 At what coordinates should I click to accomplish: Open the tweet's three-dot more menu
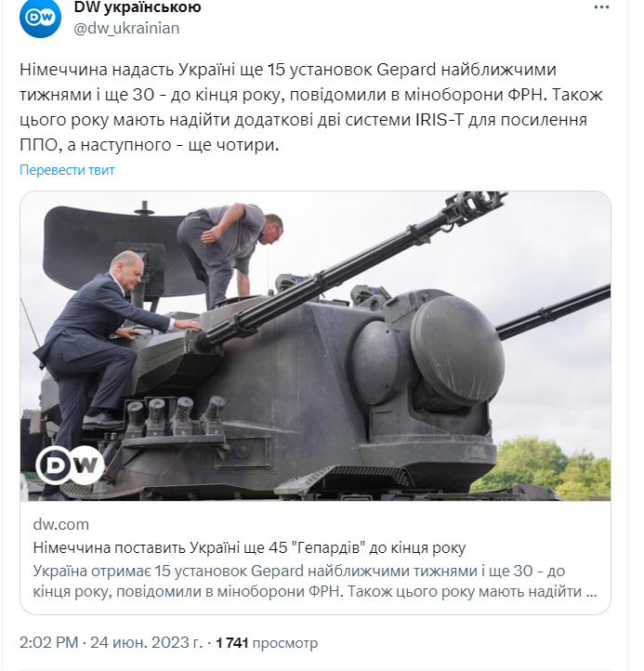[x=601, y=7]
